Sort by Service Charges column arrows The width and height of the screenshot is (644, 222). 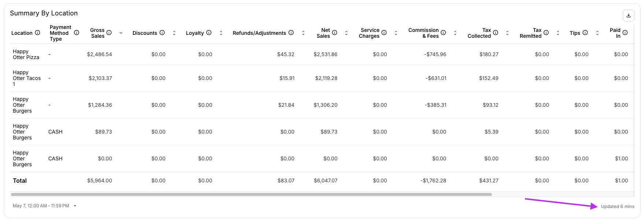(396, 33)
